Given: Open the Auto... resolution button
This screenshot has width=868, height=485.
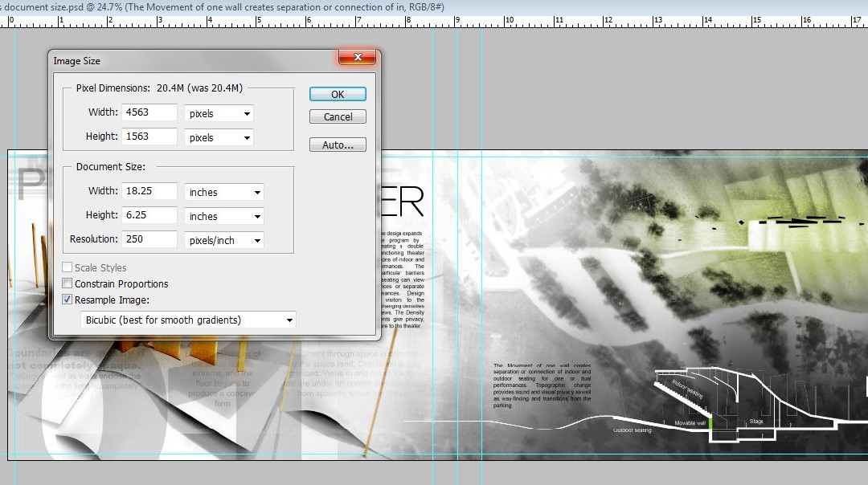Looking at the screenshot, I should click(x=338, y=145).
